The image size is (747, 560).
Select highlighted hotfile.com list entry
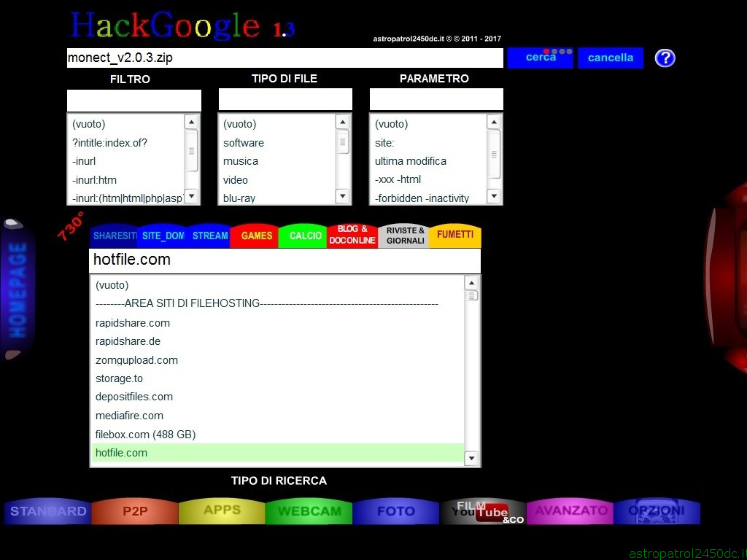[x=277, y=452]
